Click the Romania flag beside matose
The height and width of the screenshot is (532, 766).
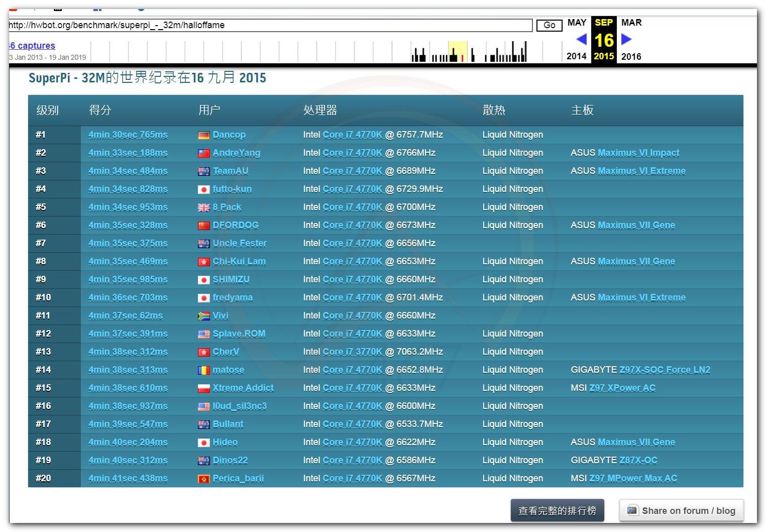pyautogui.click(x=203, y=370)
